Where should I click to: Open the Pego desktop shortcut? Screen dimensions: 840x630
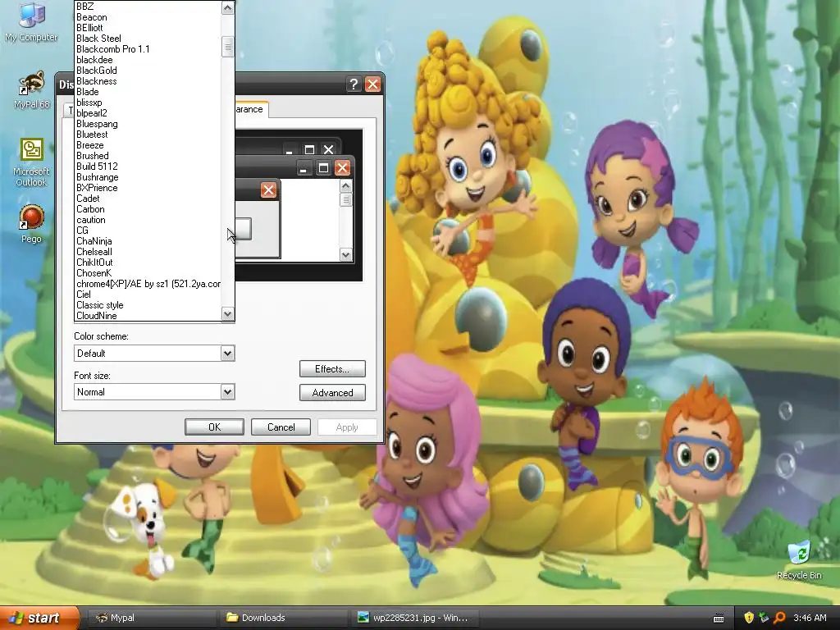pos(31,225)
